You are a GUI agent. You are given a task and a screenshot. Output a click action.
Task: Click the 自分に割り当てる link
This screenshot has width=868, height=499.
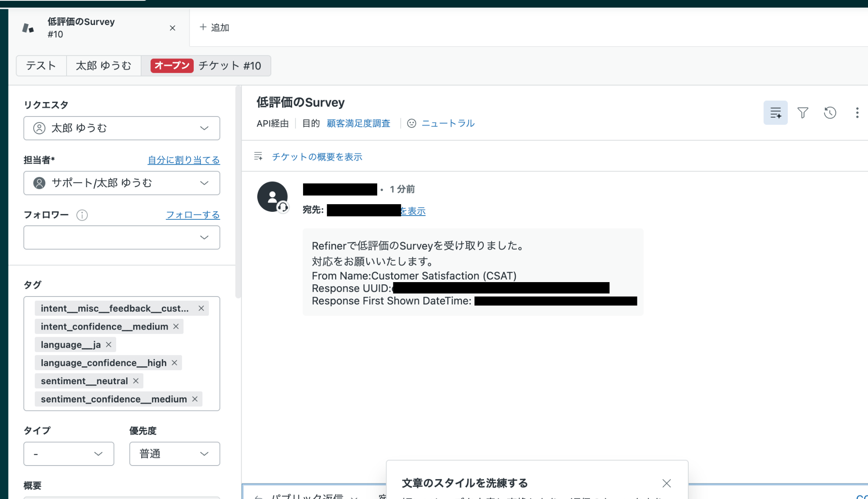pos(184,160)
